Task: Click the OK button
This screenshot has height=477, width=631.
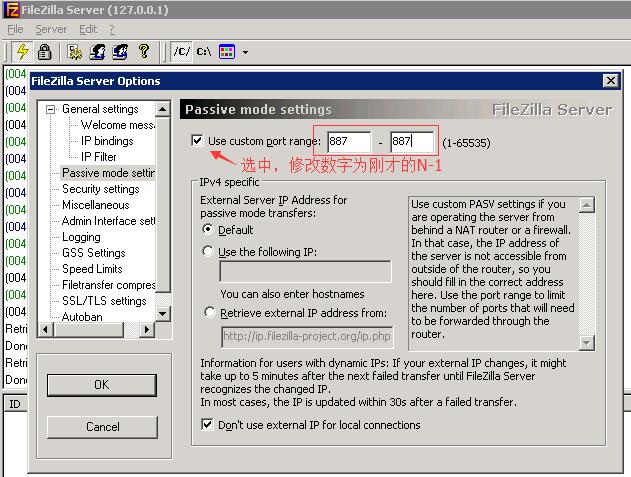Action: coord(102,385)
